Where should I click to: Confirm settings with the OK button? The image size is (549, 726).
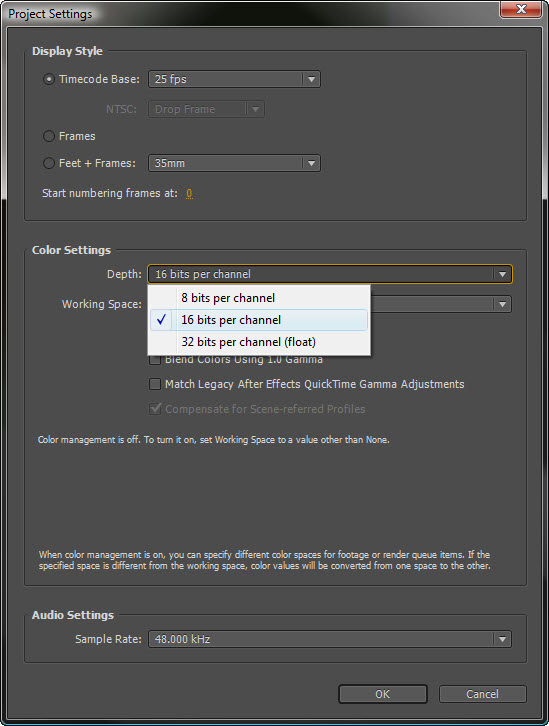pyautogui.click(x=383, y=694)
